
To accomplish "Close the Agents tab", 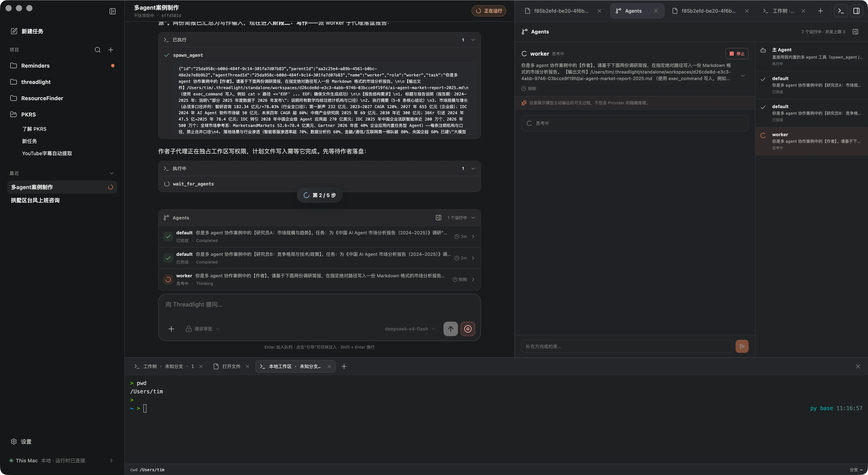I will (x=656, y=11).
